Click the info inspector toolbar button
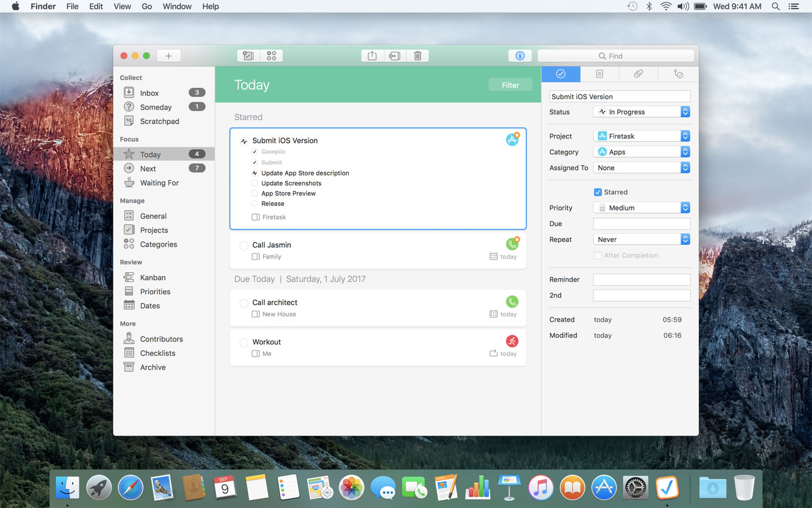 tap(520, 56)
